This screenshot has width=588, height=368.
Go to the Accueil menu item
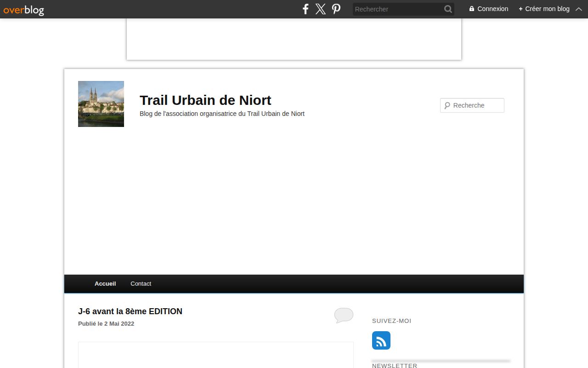click(x=105, y=284)
